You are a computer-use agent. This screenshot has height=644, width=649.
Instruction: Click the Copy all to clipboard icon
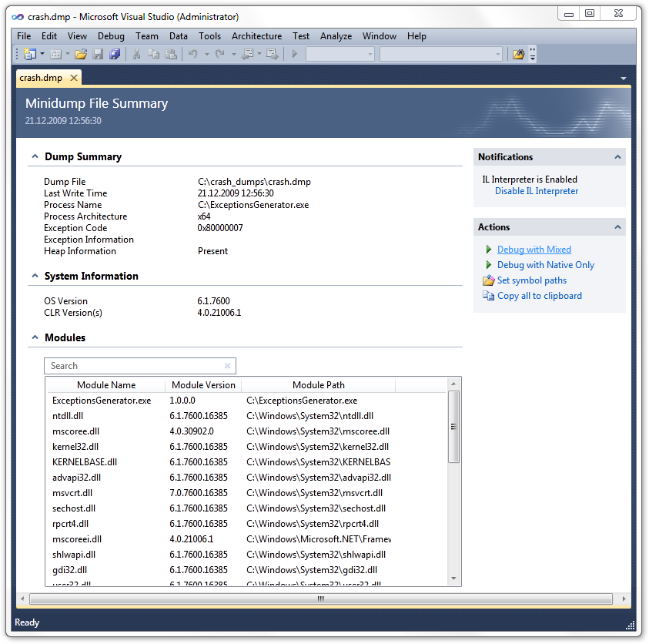[488, 296]
